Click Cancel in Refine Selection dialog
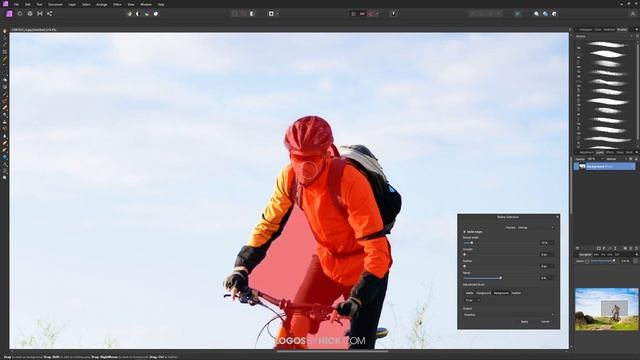This screenshot has width=640, height=360. [x=545, y=322]
